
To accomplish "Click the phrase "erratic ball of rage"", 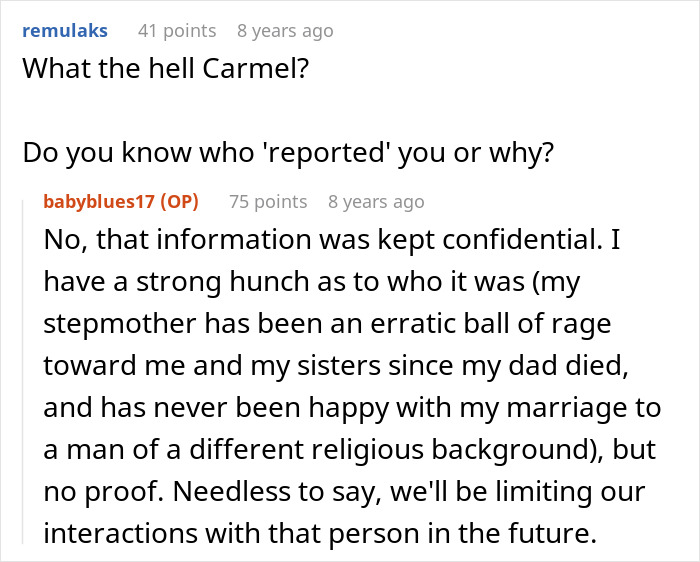I will (x=491, y=324).
